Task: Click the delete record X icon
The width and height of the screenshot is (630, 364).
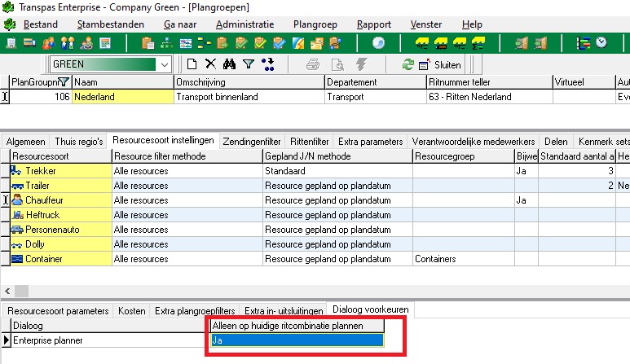Action: coord(210,64)
